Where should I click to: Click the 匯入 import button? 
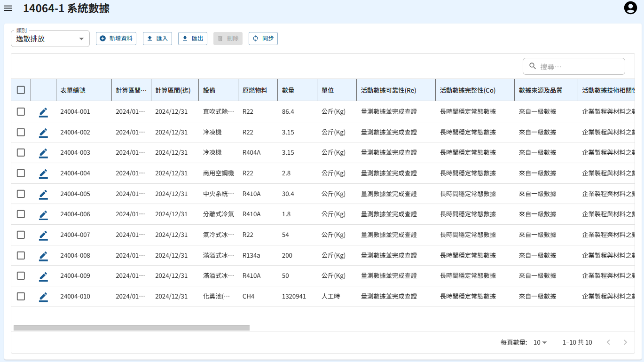pyautogui.click(x=157, y=39)
